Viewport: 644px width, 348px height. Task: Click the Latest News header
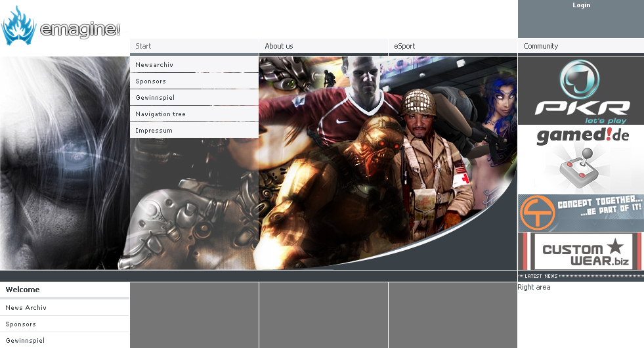[x=581, y=276]
